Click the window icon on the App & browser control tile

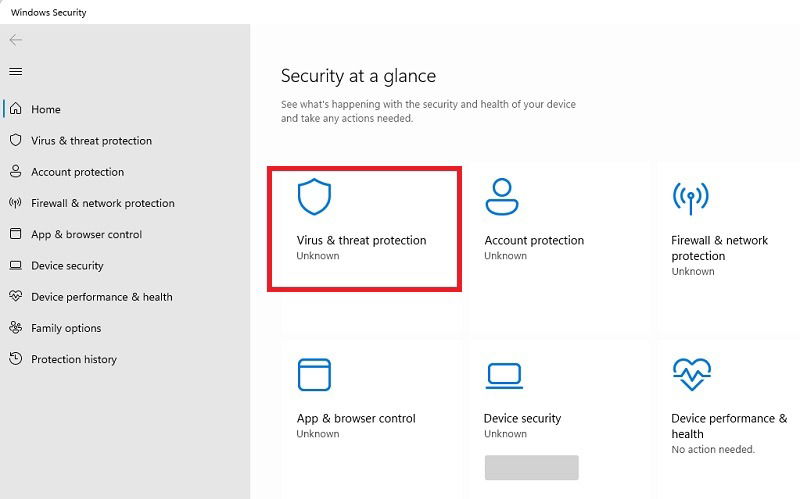pyautogui.click(x=314, y=375)
